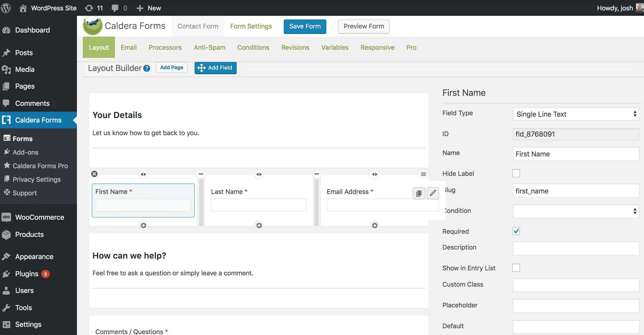This screenshot has height=335, width=644.
Task: Click the Slug input containing first_name
Action: pyautogui.click(x=576, y=191)
